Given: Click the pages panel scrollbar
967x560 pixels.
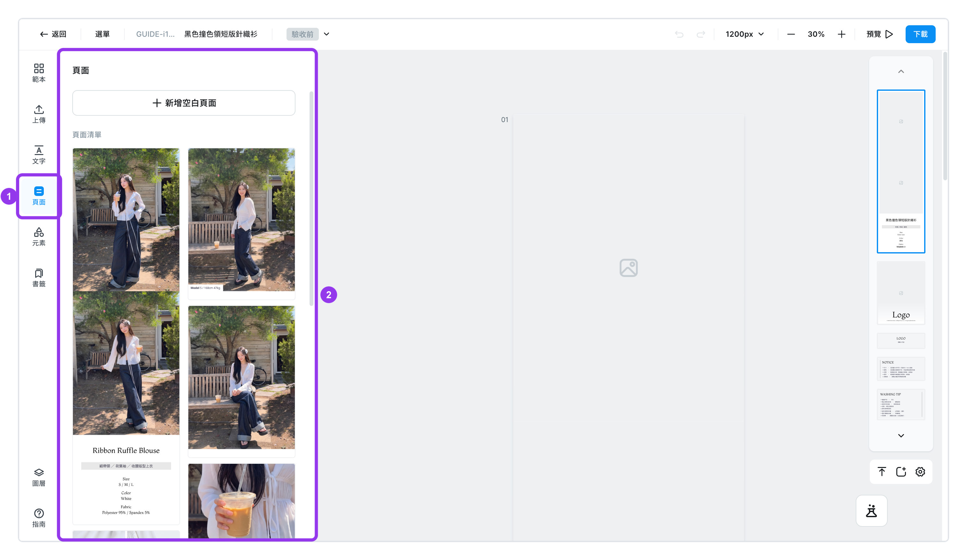Looking at the screenshot, I should point(311,198).
